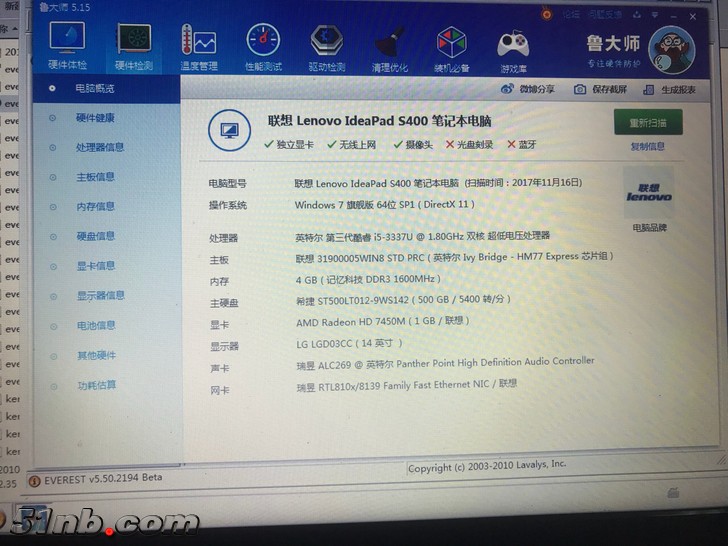Click the save screenshot camera icon
Screen dimensions: 728x546
pos(579,89)
